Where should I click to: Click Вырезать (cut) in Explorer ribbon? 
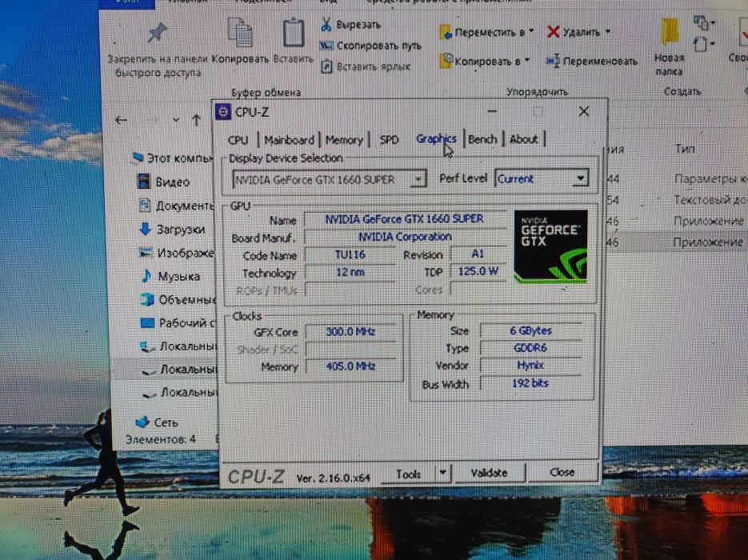351,24
